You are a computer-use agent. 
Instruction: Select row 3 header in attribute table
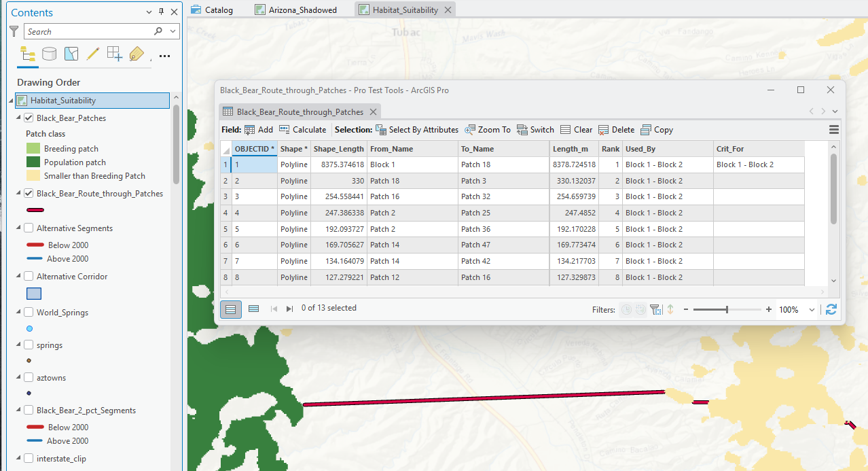pyautogui.click(x=225, y=196)
